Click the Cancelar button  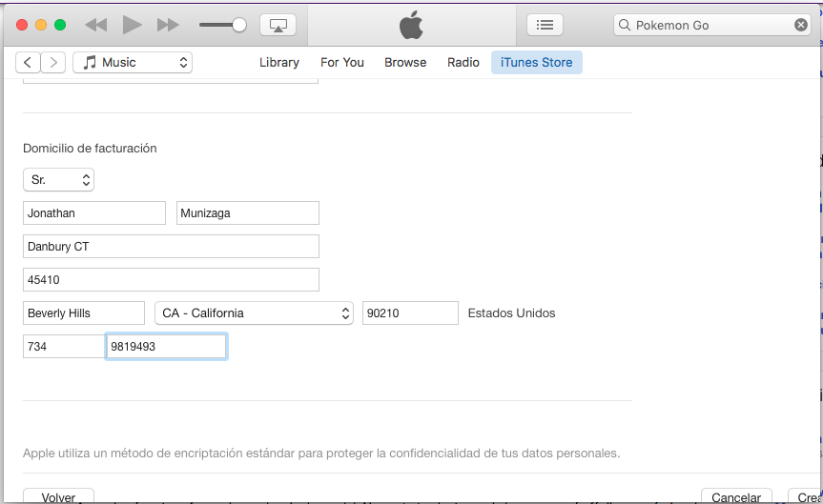[735, 496]
